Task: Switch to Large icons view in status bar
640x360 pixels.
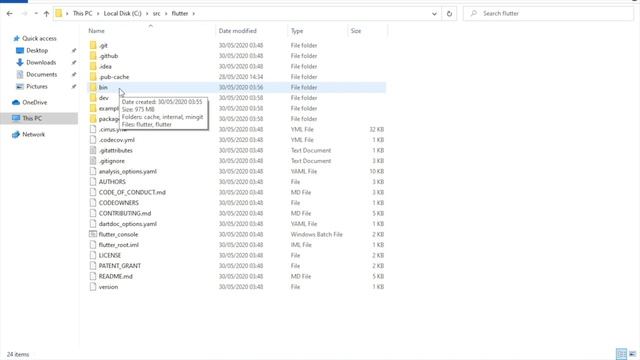Action: pyautogui.click(x=632, y=354)
